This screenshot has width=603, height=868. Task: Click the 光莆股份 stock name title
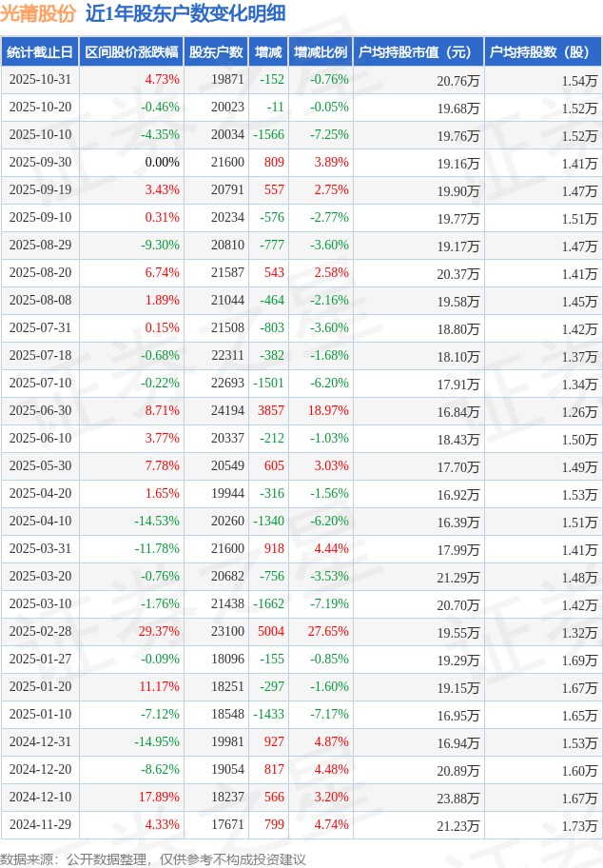[x=38, y=13]
